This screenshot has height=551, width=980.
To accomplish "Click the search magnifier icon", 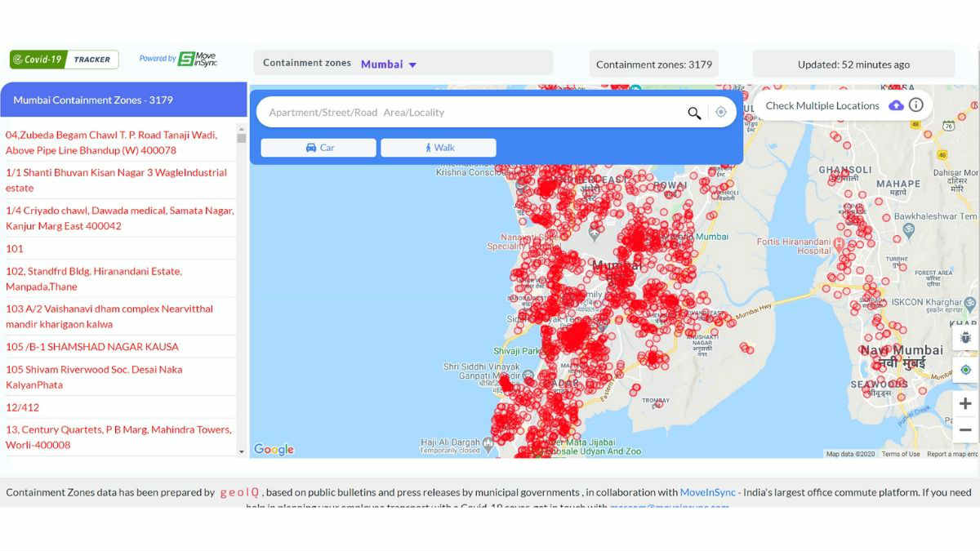I will coord(694,113).
